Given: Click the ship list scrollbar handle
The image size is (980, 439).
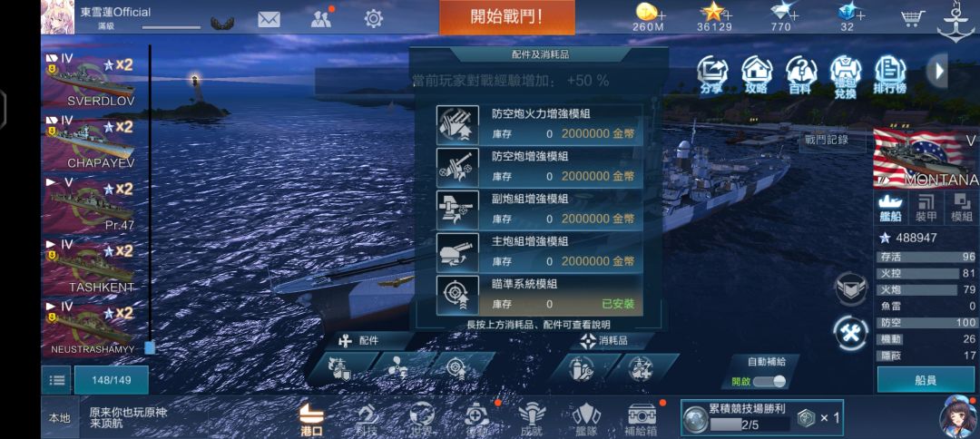Looking at the screenshot, I should (150, 347).
